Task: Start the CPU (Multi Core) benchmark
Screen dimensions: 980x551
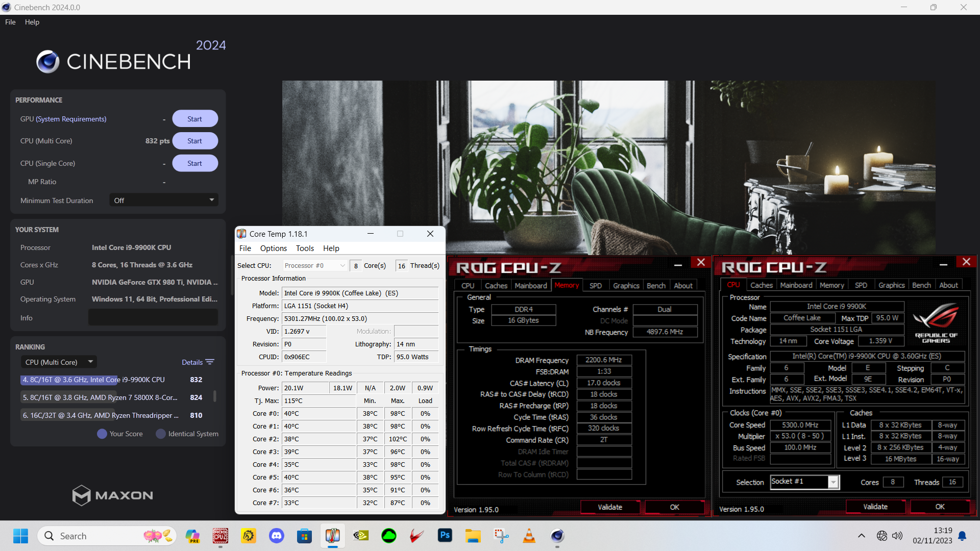Action: pos(195,141)
